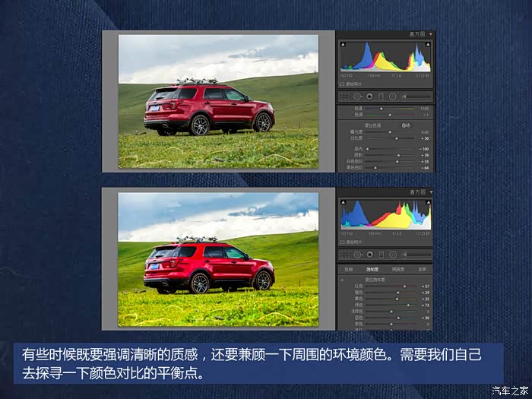Check 原始照片 box under upper histogram
The image size is (532, 399).
coord(342,84)
